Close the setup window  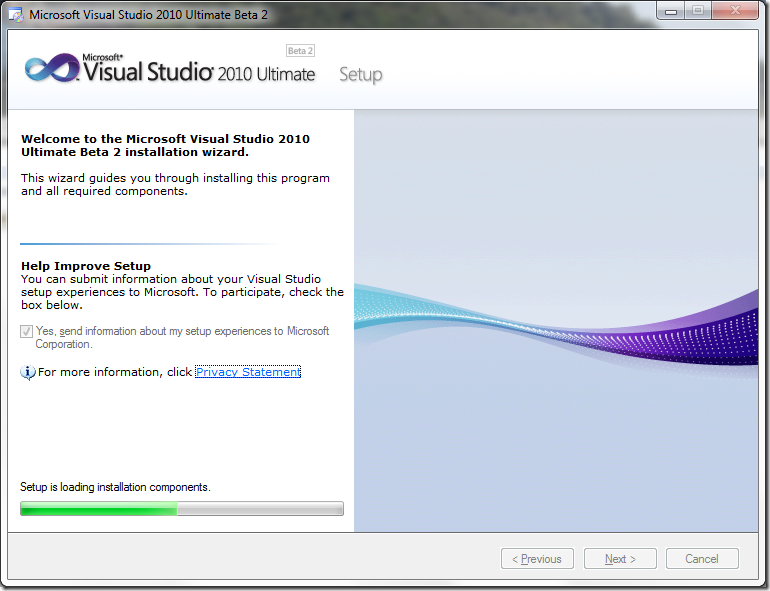pyautogui.click(x=735, y=11)
